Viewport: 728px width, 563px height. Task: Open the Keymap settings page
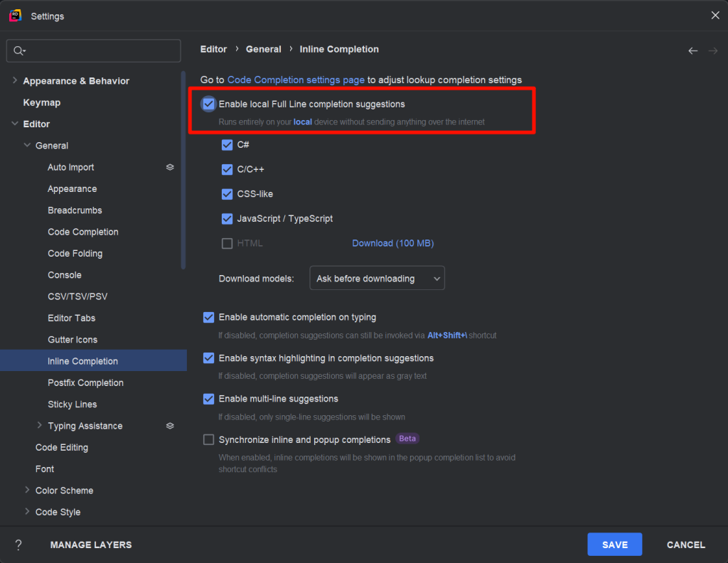pos(41,102)
